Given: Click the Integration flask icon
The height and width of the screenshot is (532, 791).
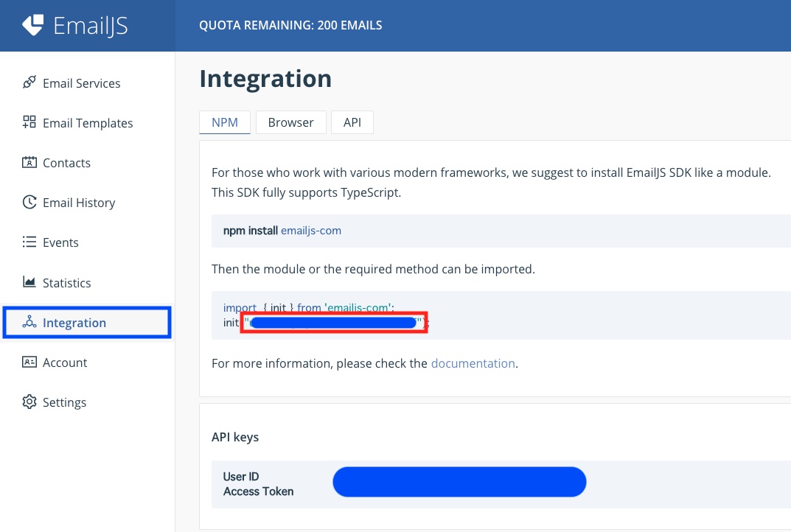Looking at the screenshot, I should click(x=29, y=323).
